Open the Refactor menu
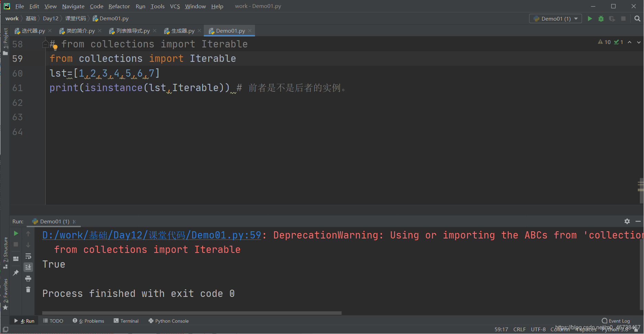 click(x=119, y=6)
